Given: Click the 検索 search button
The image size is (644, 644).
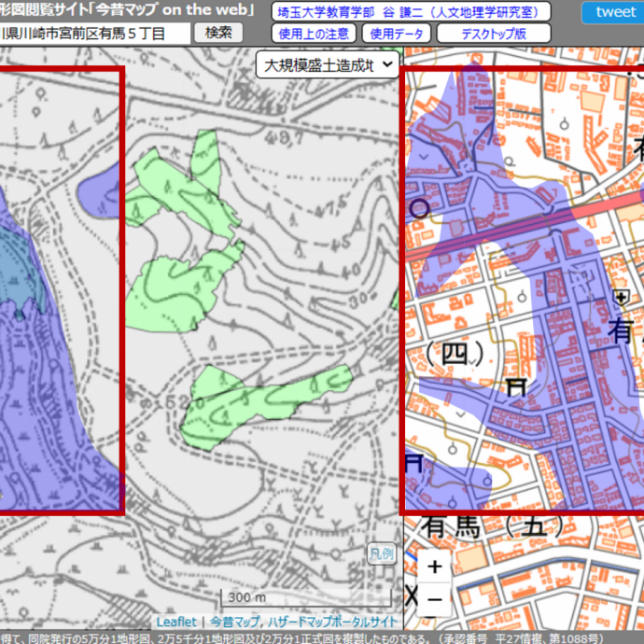Looking at the screenshot, I should point(218,33).
